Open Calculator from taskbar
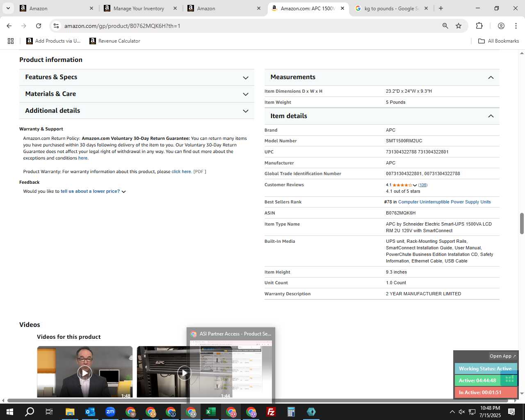 point(291,412)
